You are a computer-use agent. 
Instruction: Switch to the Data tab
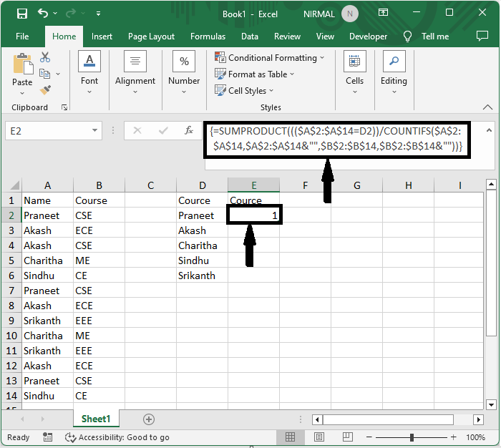(250, 36)
